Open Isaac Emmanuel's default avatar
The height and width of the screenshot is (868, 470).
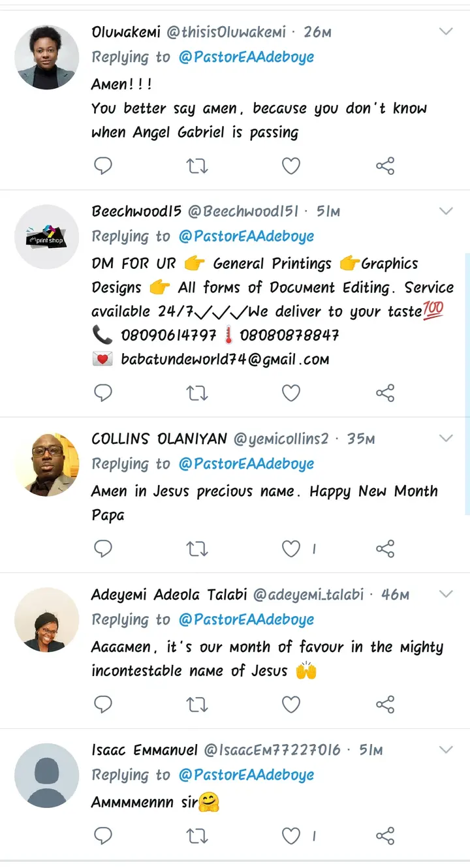click(47, 775)
